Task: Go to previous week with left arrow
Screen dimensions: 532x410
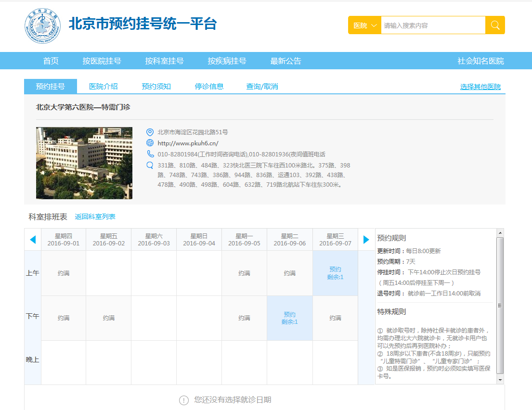Action: click(33, 240)
